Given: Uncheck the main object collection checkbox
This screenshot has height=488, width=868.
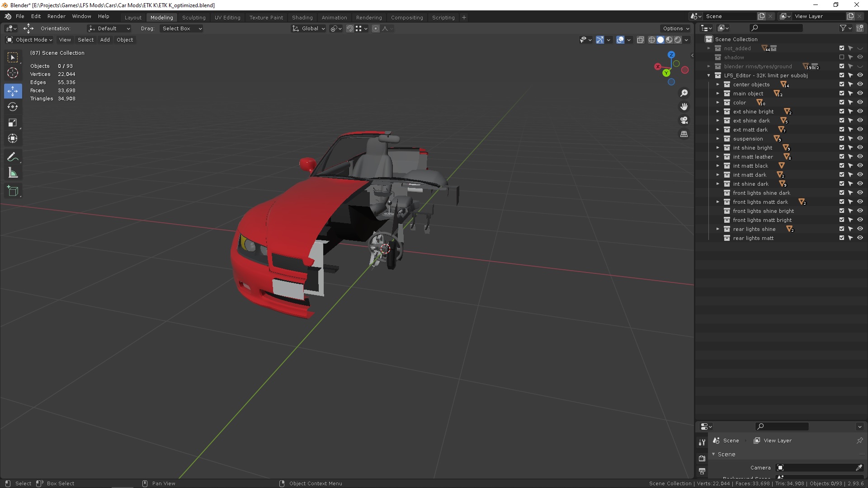Looking at the screenshot, I should (x=841, y=94).
